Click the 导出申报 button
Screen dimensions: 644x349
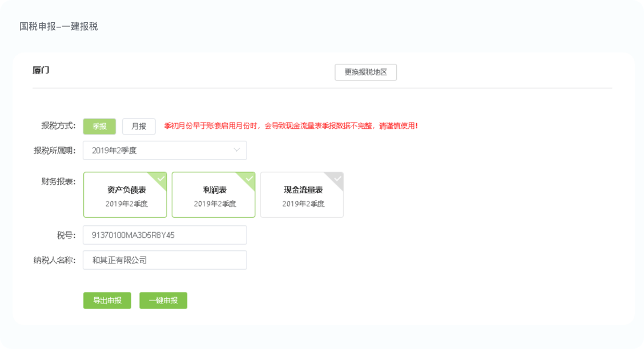tap(107, 301)
